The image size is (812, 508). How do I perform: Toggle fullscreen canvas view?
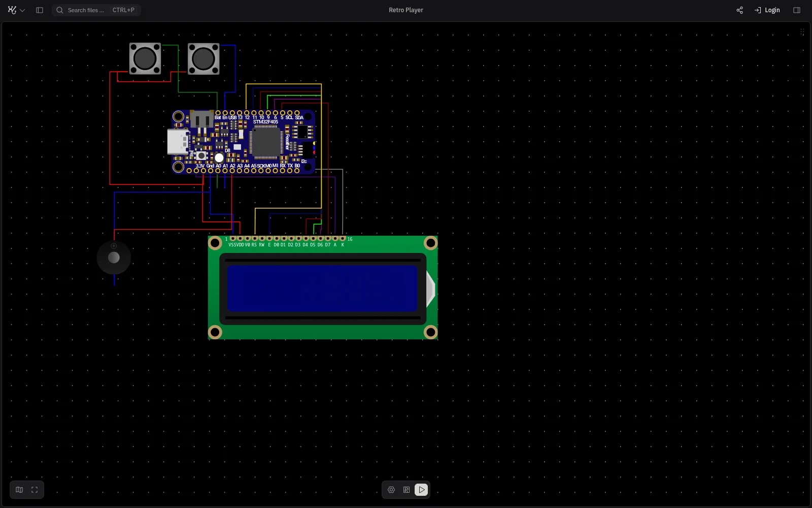click(x=35, y=490)
